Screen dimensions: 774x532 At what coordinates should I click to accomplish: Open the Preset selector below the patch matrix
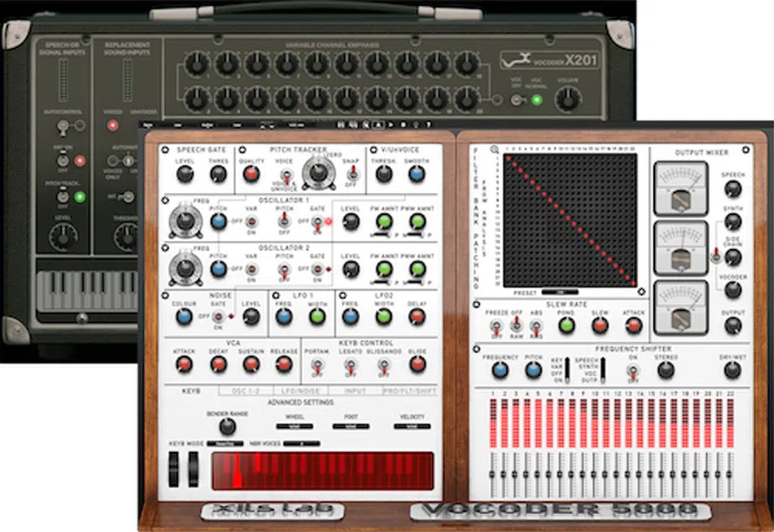[x=559, y=292]
